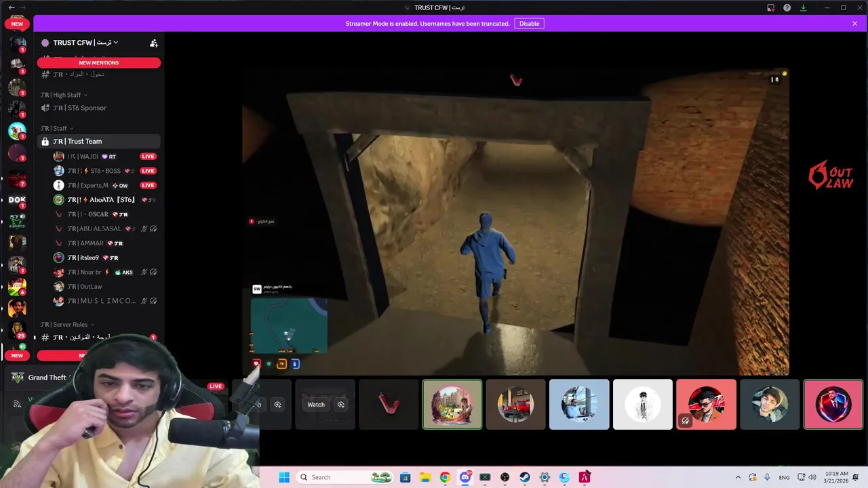The image size is (868, 488).
Task: Pop out the stream beside the Watch button
Action: click(x=341, y=405)
